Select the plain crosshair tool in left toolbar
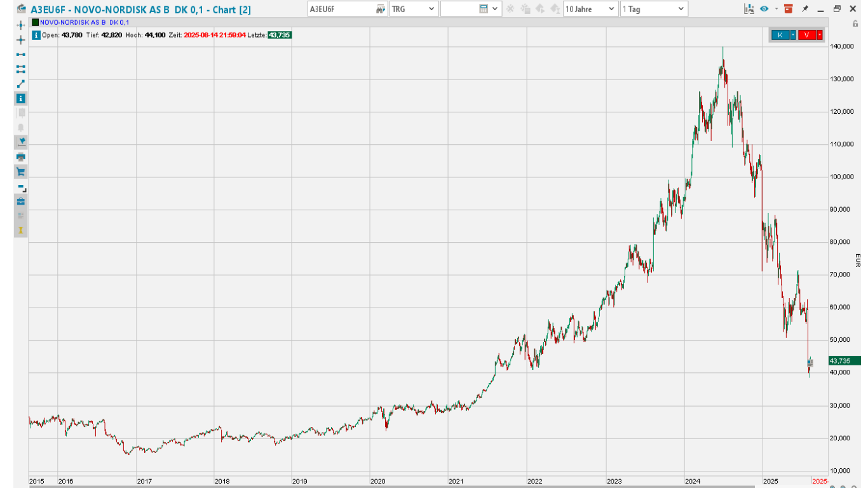 (21, 40)
